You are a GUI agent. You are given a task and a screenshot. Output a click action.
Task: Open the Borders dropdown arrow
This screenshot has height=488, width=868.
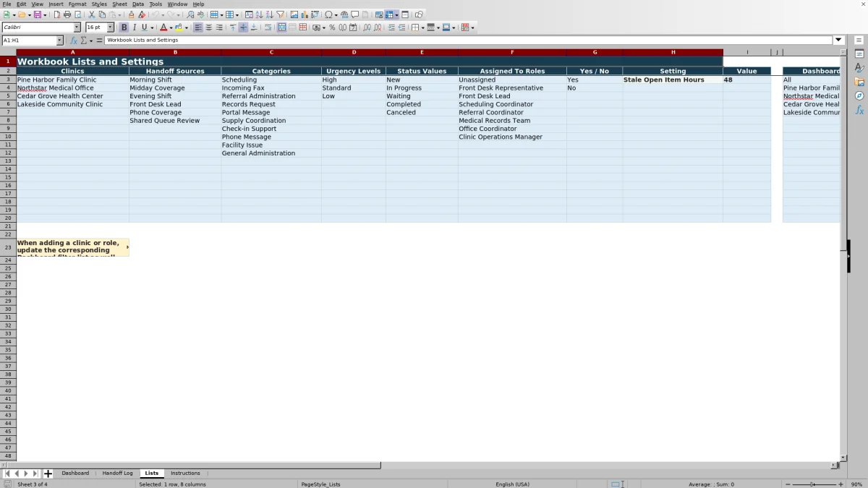422,27
